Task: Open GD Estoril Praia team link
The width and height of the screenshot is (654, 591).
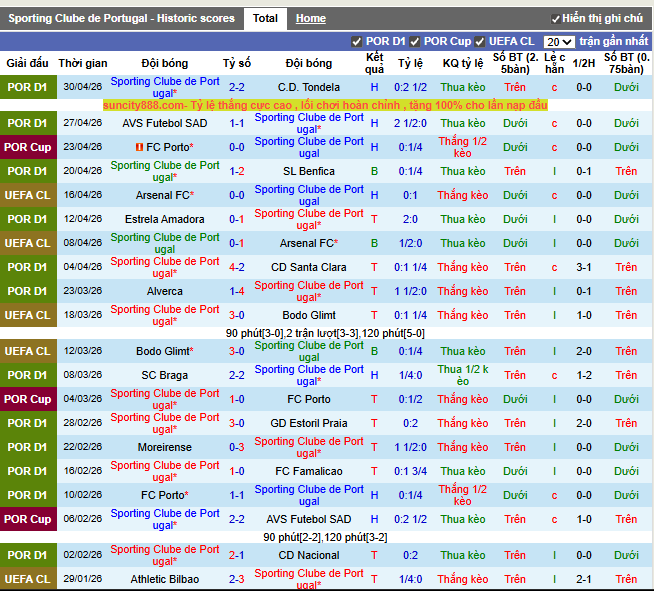Action: (x=309, y=423)
